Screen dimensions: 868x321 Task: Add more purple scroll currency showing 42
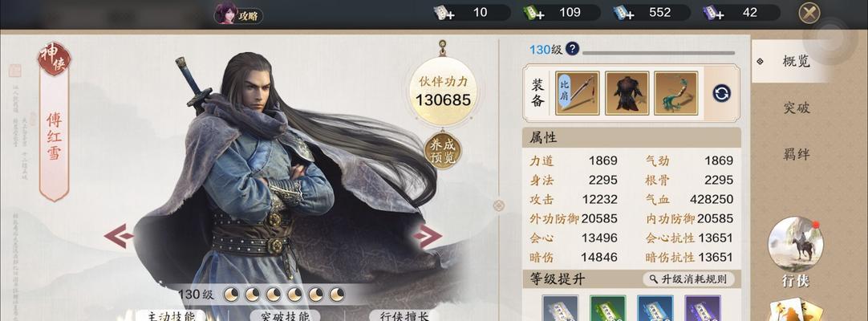[x=712, y=13]
